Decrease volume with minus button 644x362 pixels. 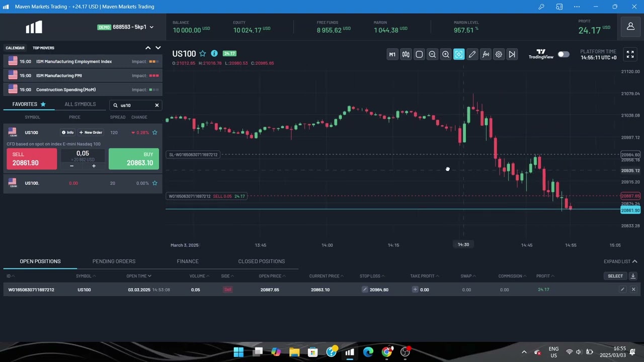(71, 166)
